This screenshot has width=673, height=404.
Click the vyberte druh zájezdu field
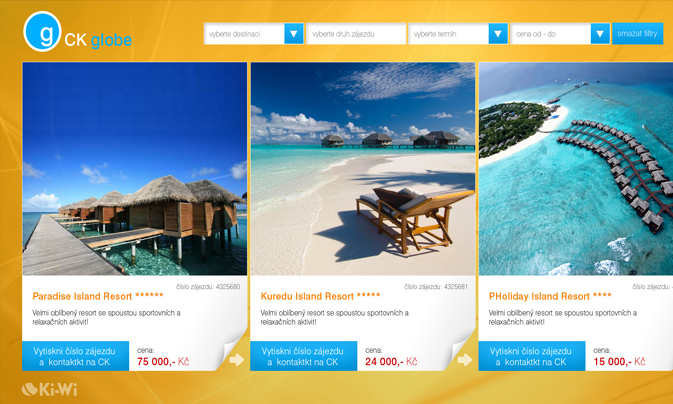tap(356, 33)
